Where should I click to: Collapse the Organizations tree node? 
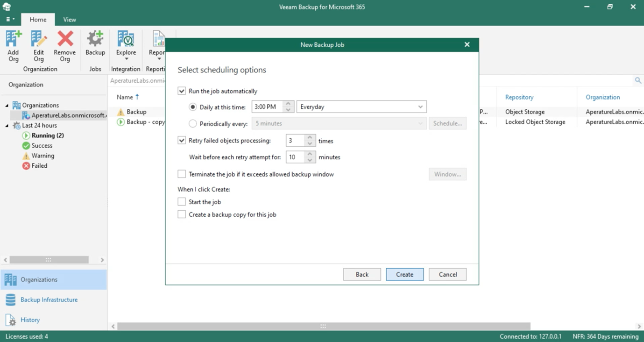7,106
